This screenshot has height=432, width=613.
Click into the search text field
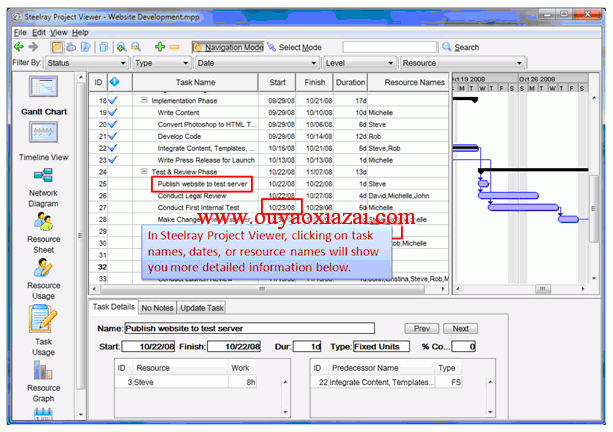click(389, 47)
